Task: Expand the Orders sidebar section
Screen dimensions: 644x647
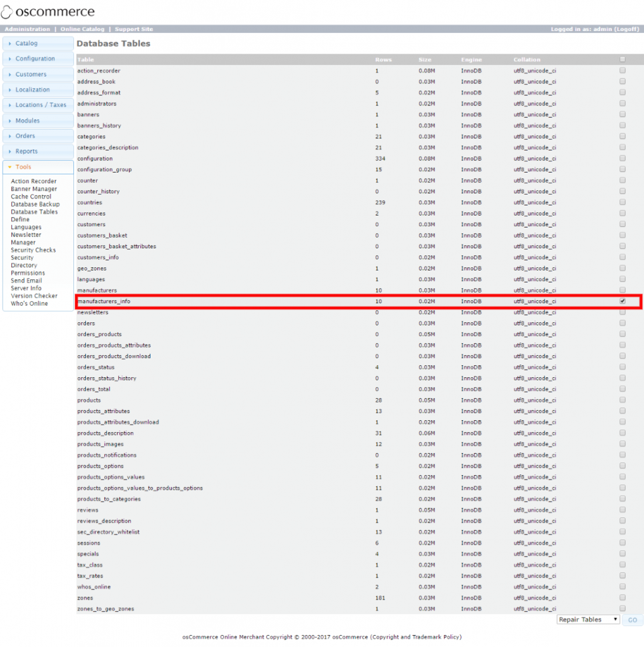Action: pyautogui.click(x=38, y=136)
